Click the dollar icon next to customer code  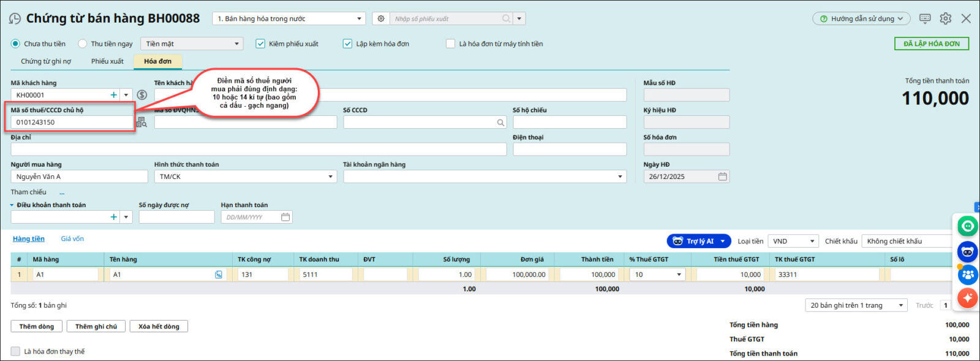point(142,95)
